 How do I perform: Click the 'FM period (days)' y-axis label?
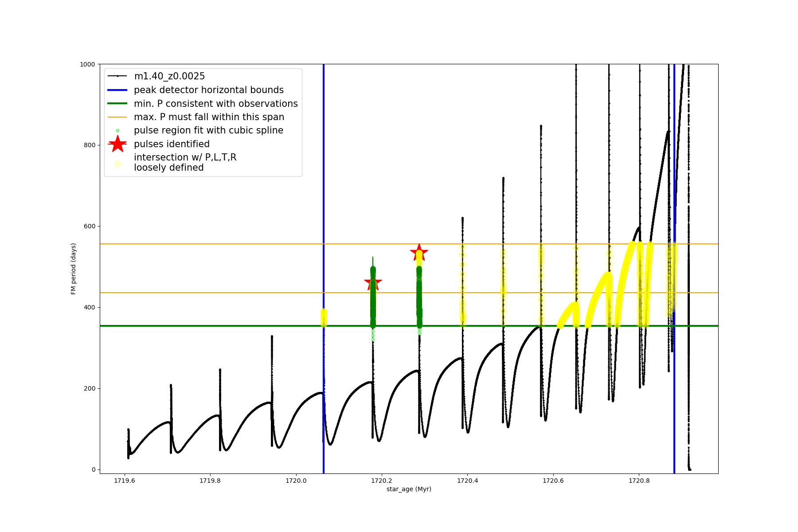pyautogui.click(x=74, y=269)
